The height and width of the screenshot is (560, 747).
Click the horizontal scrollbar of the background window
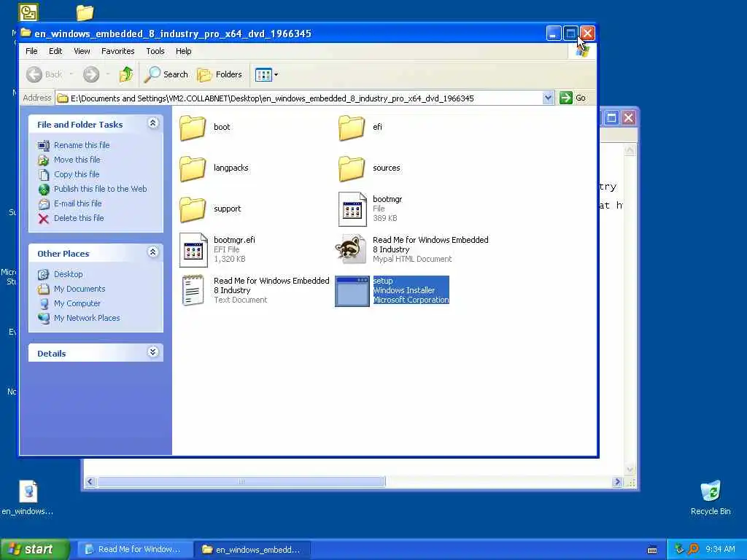click(x=241, y=481)
